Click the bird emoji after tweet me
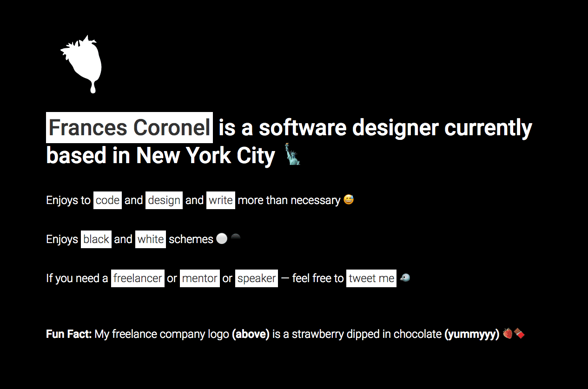588x389 pixels. pos(405,278)
